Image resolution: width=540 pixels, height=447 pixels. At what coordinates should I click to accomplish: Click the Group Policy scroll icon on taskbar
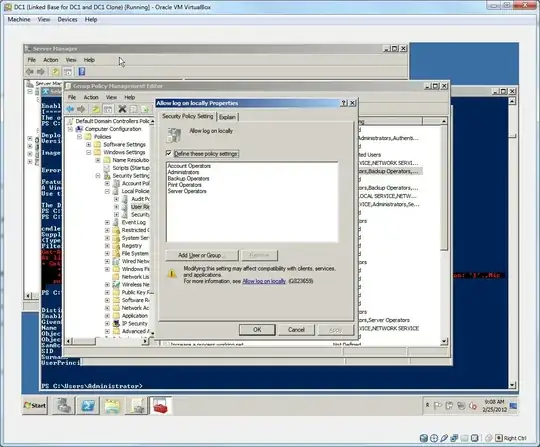point(136,405)
